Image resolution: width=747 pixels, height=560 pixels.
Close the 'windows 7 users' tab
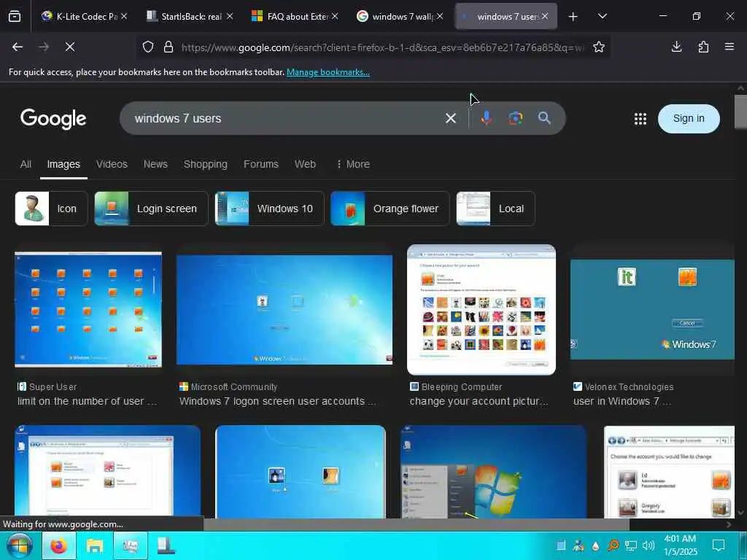544,16
